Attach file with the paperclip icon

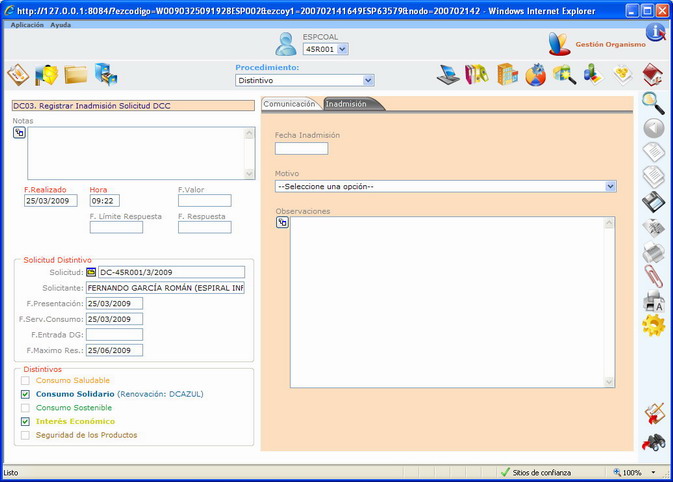(x=654, y=276)
